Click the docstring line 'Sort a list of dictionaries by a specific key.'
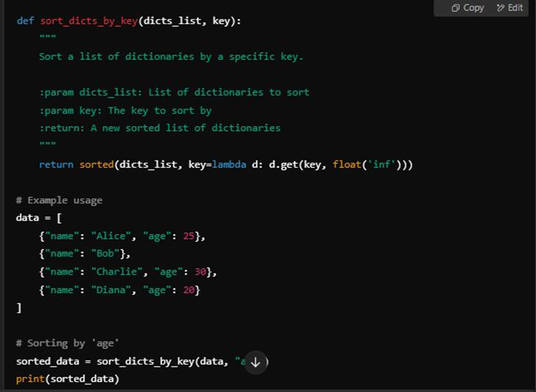This screenshot has height=392, width=536. 171,57
